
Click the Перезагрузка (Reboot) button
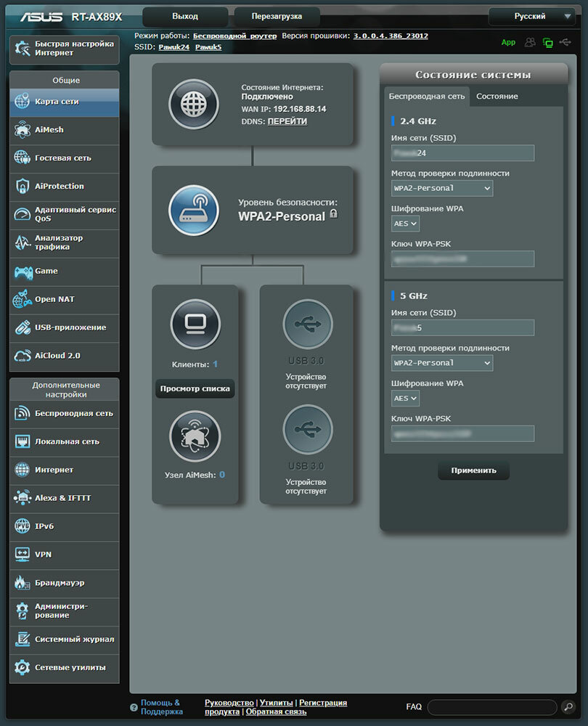point(277,17)
